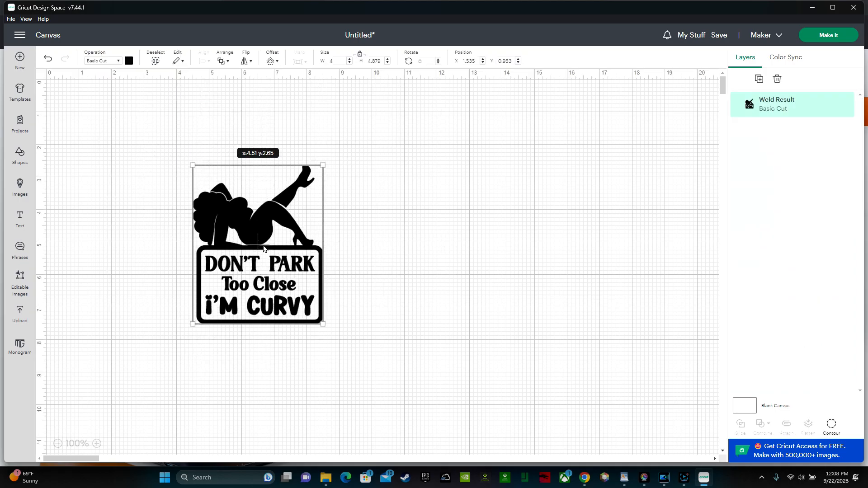Expand the Edit dropdown
868x488 pixels.
click(x=178, y=61)
